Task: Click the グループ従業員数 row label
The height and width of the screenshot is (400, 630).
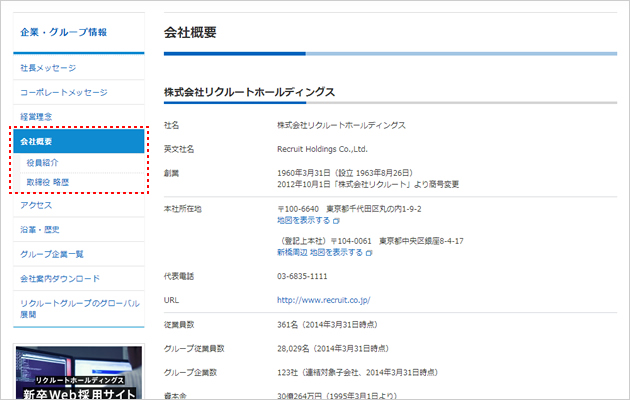Action: click(x=194, y=349)
